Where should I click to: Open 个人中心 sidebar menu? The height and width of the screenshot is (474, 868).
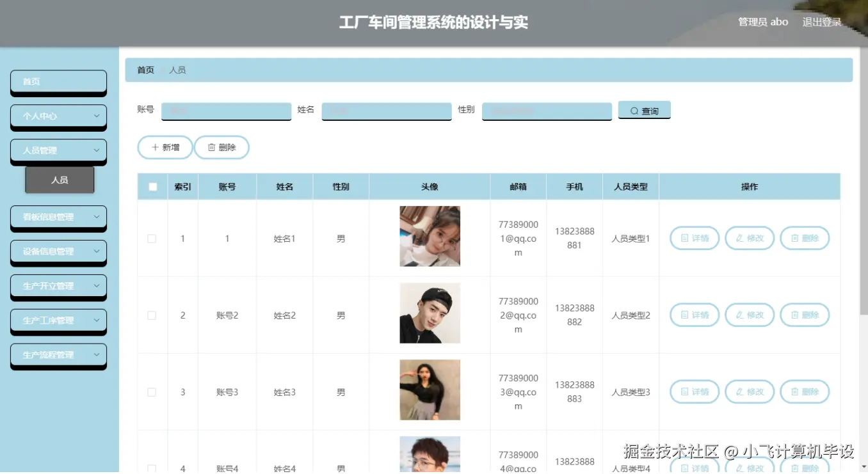pos(58,116)
